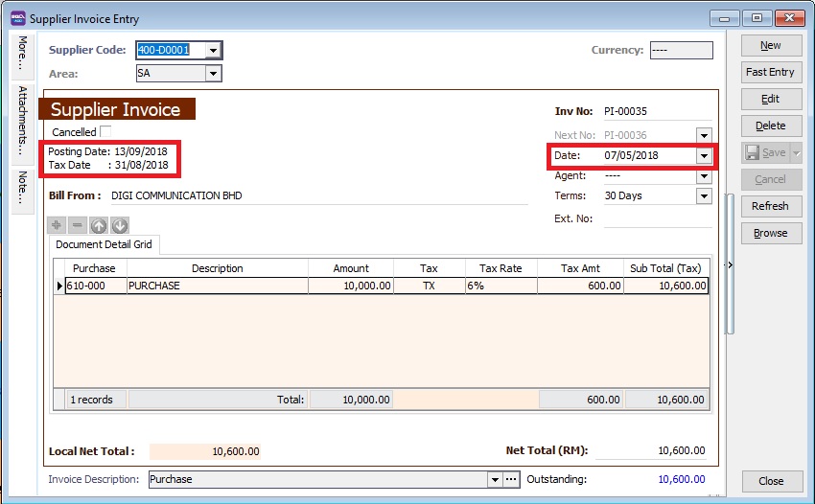
Task: Click the Fast Entry button
Action: pyautogui.click(x=770, y=72)
